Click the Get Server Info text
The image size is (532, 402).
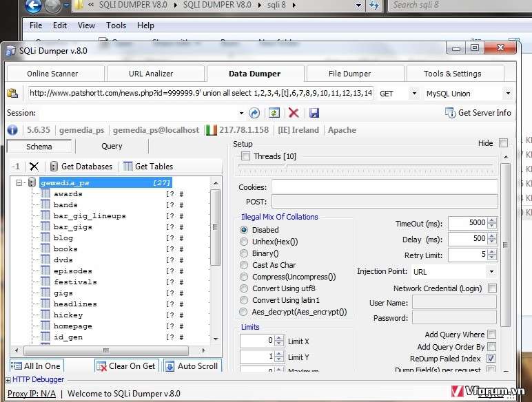tap(484, 113)
